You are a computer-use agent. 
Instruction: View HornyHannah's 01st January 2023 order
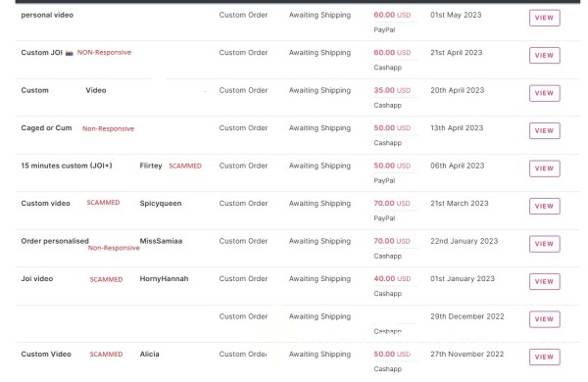[x=545, y=281]
